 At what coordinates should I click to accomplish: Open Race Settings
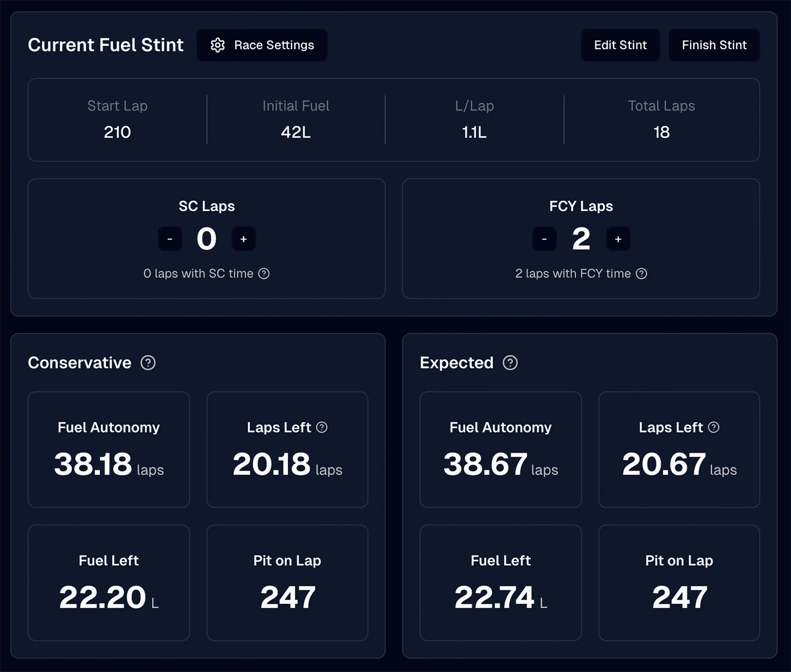[262, 45]
